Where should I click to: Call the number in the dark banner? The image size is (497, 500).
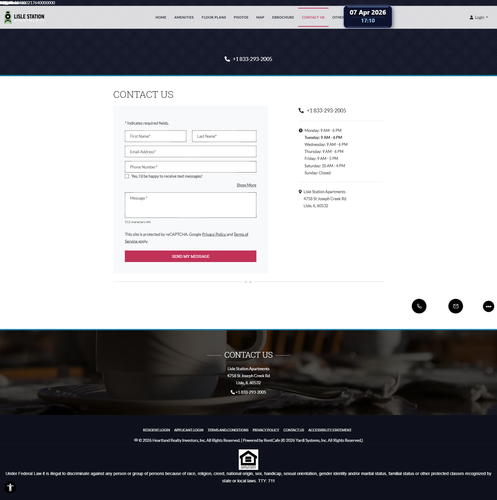click(x=252, y=59)
